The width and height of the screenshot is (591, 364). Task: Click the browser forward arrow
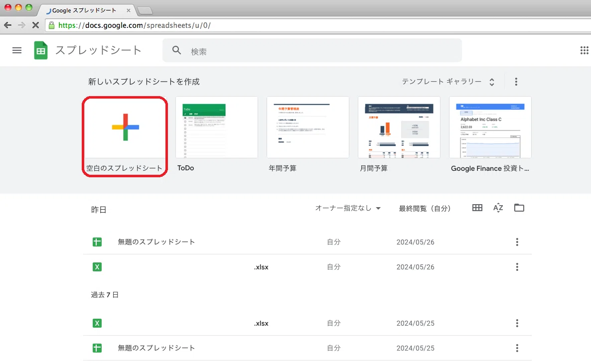pos(21,25)
